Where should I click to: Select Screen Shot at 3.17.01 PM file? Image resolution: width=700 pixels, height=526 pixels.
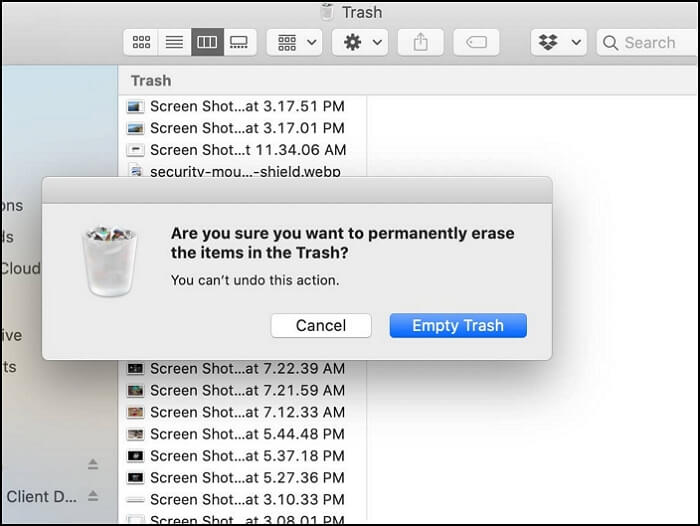click(x=246, y=128)
